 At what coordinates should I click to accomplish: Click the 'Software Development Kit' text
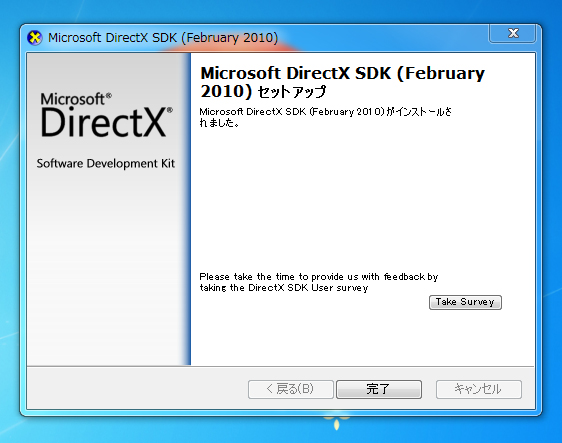tap(106, 163)
